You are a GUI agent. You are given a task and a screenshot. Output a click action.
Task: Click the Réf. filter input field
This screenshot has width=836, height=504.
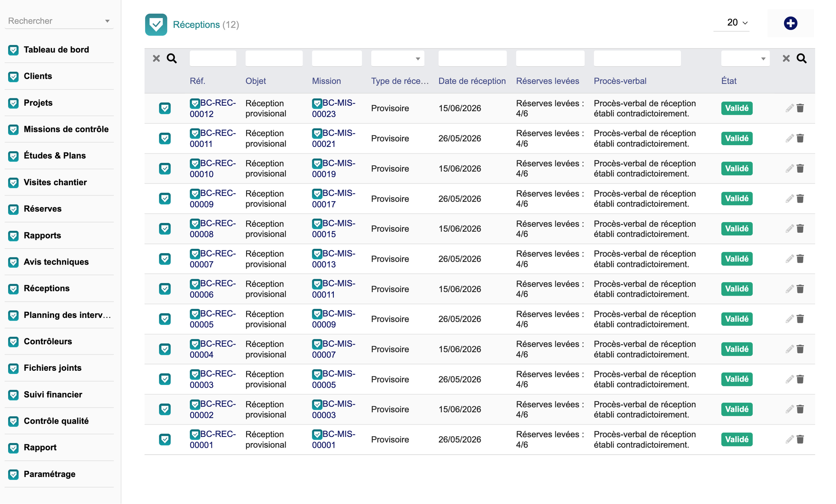coord(213,58)
